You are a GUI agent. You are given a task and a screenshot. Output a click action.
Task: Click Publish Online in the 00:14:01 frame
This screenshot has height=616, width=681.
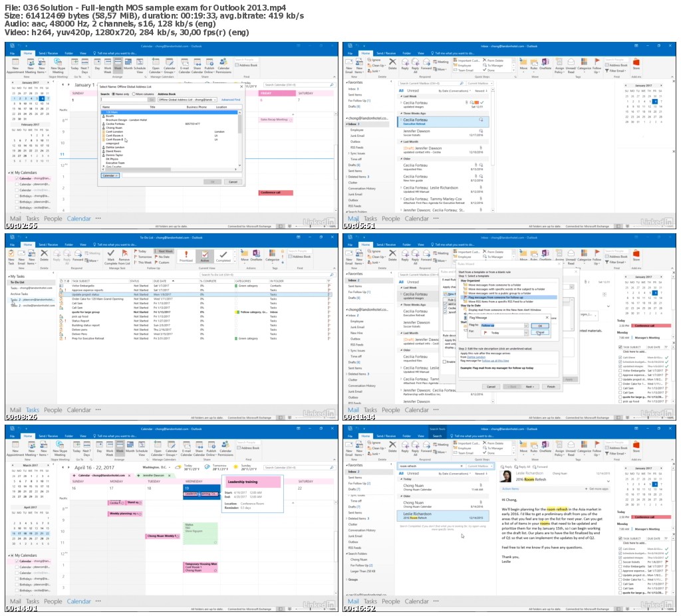tap(211, 449)
